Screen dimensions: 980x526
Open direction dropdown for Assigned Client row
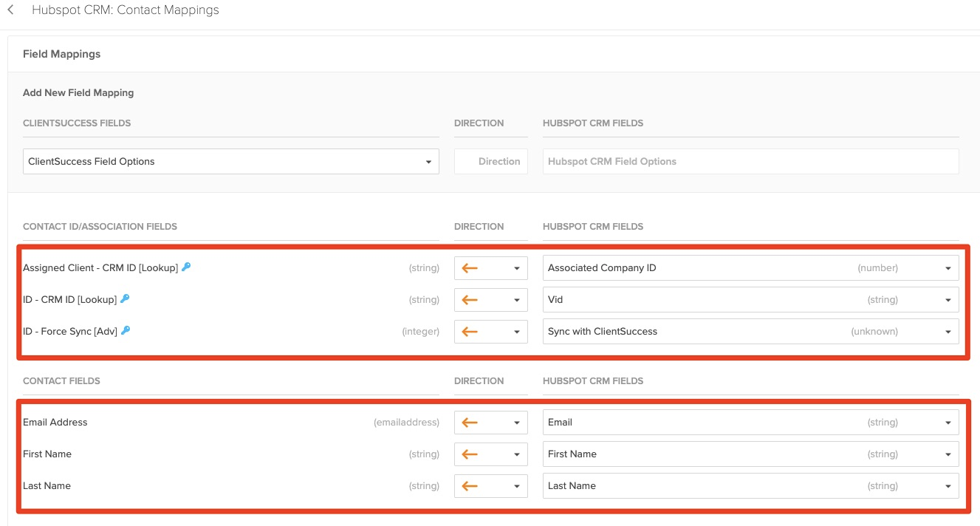tap(491, 268)
